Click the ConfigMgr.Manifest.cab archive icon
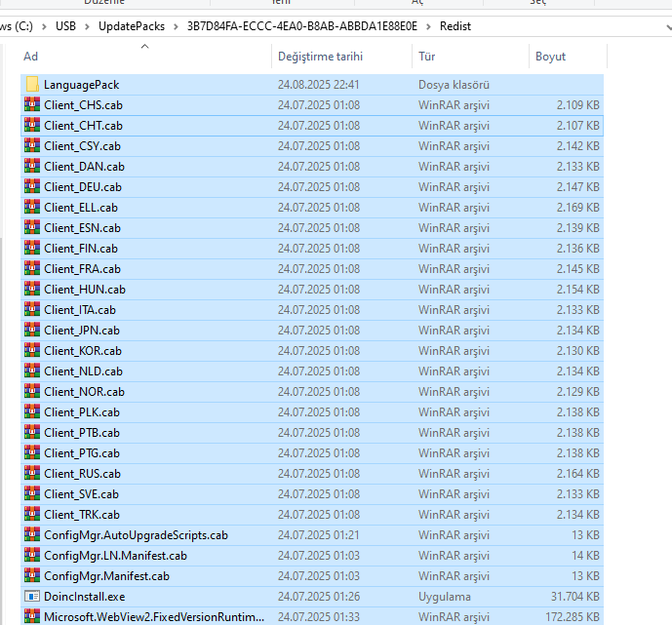 pyautogui.click(x=32, y=575)
